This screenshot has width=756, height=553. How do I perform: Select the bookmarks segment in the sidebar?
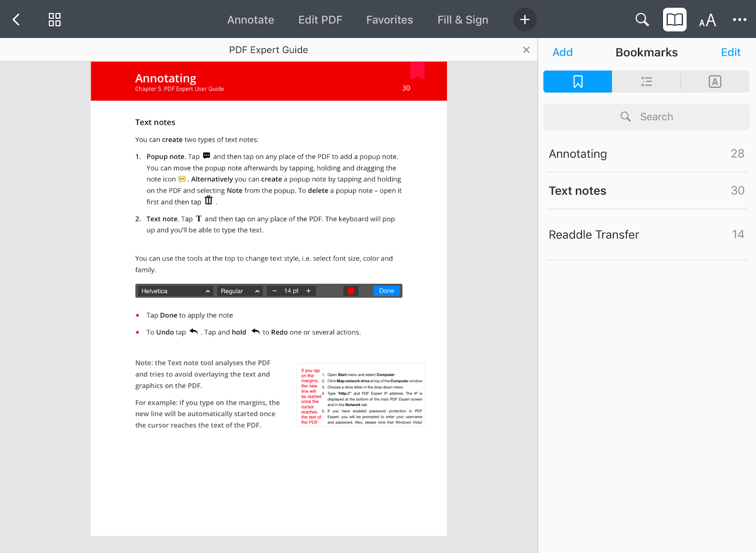click(x=577, y=82)
